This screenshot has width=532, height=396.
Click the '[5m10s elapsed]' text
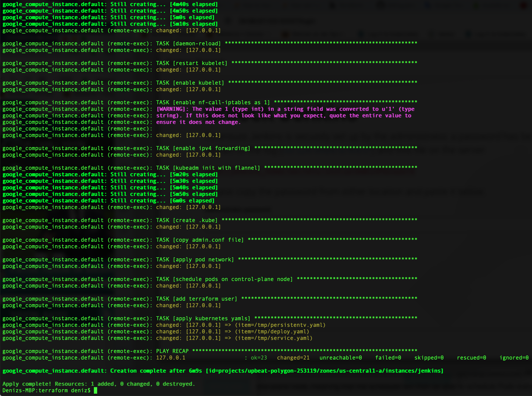tap(194, 24)
